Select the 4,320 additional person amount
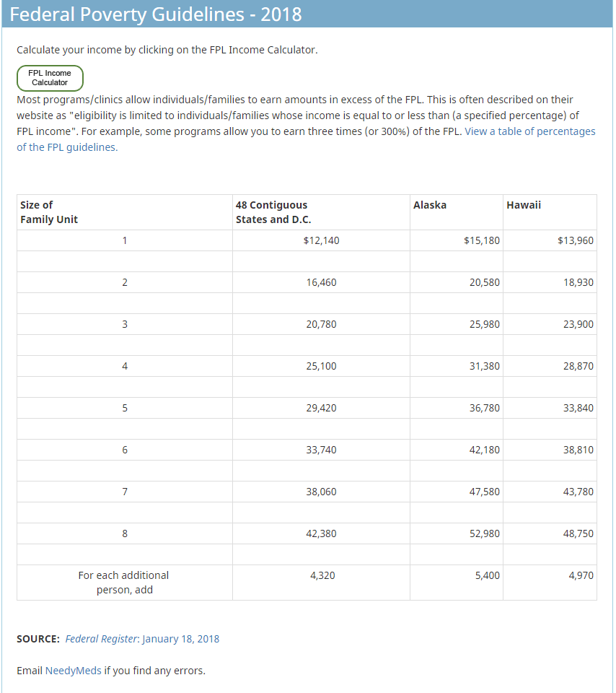This screenshot has width=616, height=693. coord(321,575)
